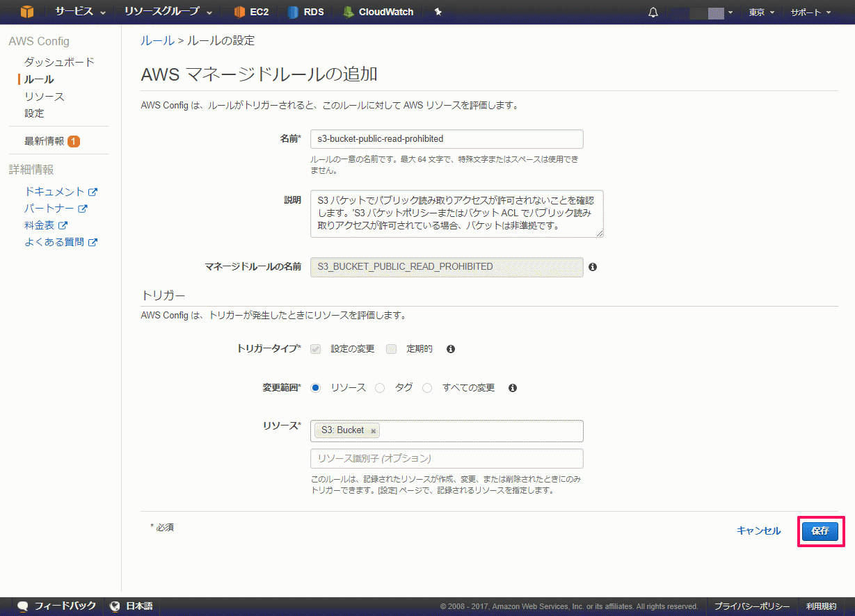Screen dimensions: 855x616
Task: Open the サービス dropdown menu
Action: (x=81, y=12)
